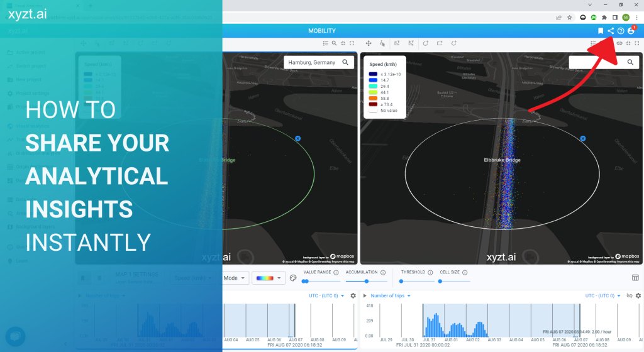The image size is (644, 352).
Task: Open the table layout icon at right
Action: [635, 278]
